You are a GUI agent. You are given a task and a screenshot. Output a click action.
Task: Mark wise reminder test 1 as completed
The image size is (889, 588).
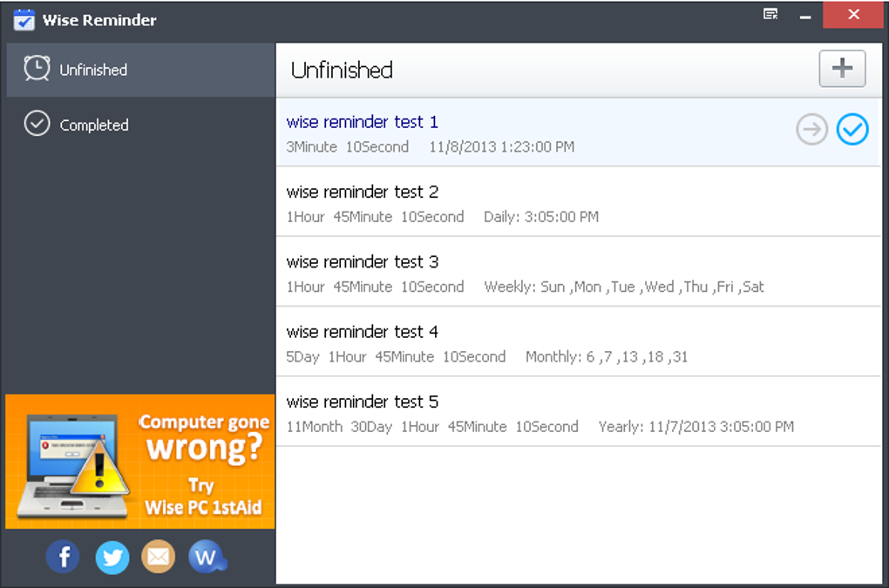[852, 130]
